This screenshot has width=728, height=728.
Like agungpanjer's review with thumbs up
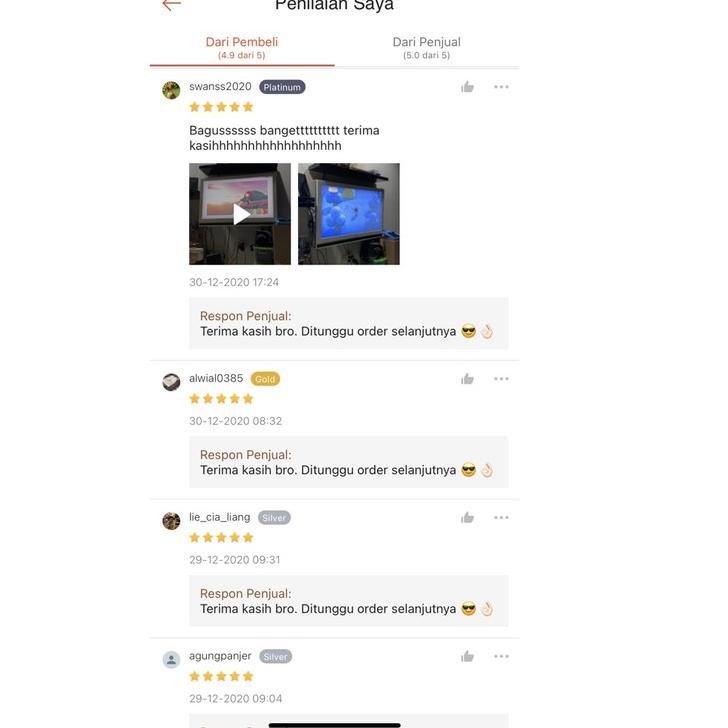467,656
